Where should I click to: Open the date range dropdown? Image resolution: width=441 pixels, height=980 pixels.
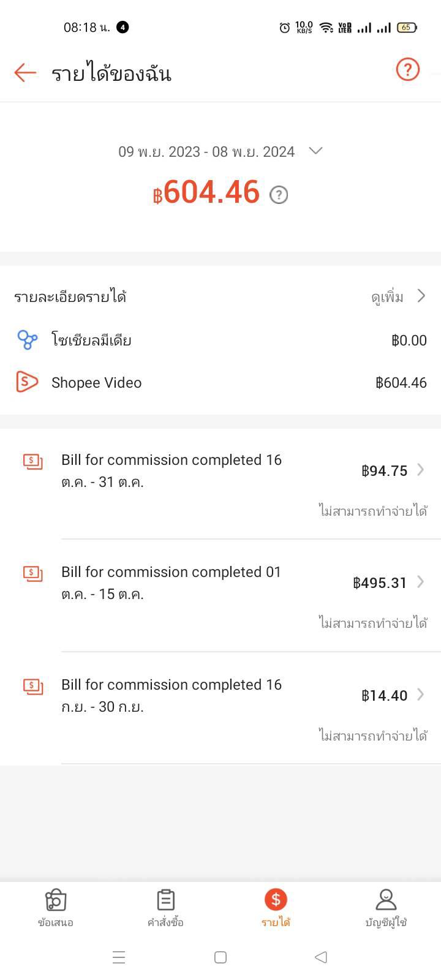pos(315,151)
